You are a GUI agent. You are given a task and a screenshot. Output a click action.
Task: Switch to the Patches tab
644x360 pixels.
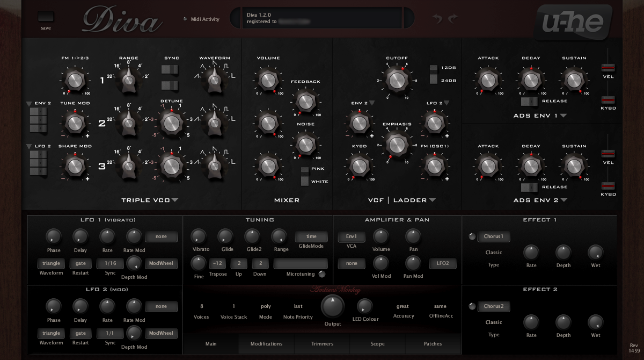coord(433,344)
